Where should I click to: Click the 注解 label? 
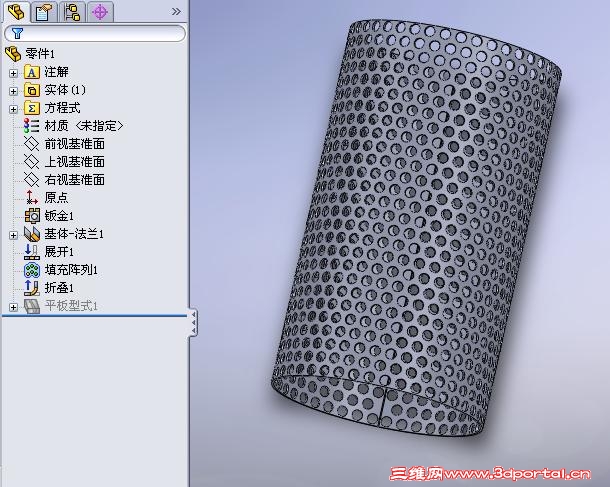tap(56, 72)
